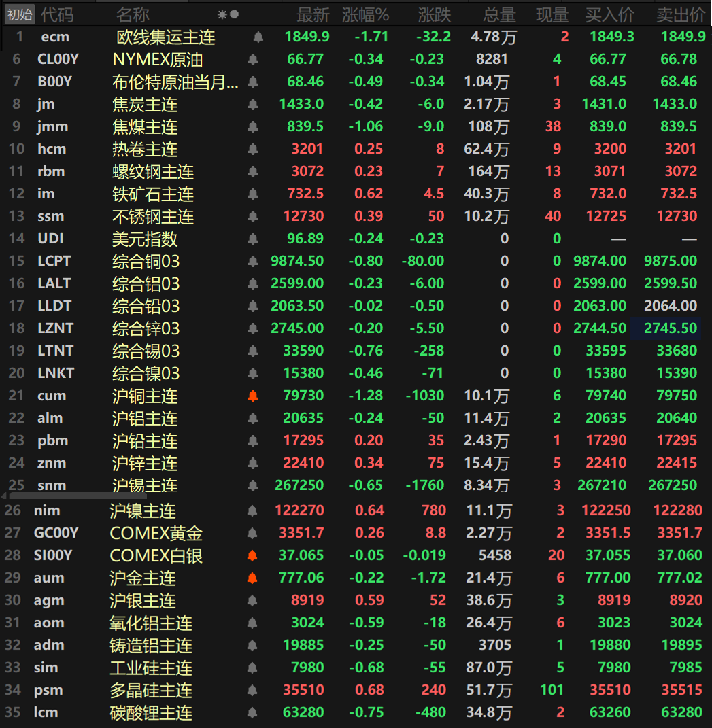The image size is (712, 728).
Task: Select the 铸造铝主连 row name
Action: [151, 645]
